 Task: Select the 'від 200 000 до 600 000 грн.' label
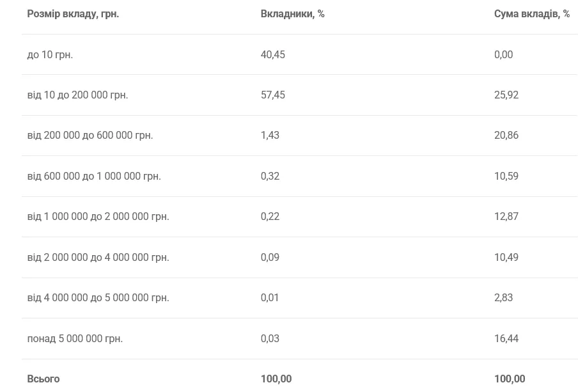pos(90,136)
